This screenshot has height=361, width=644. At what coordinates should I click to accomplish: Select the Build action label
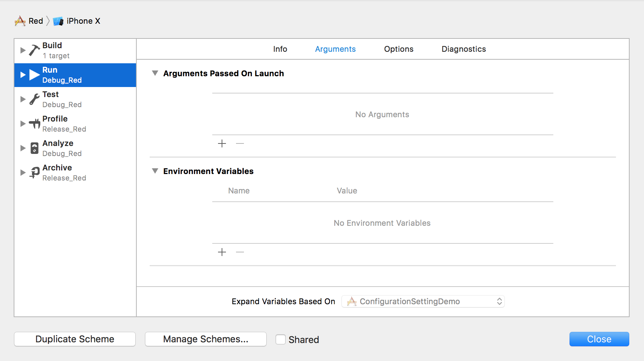click(52, 45)
